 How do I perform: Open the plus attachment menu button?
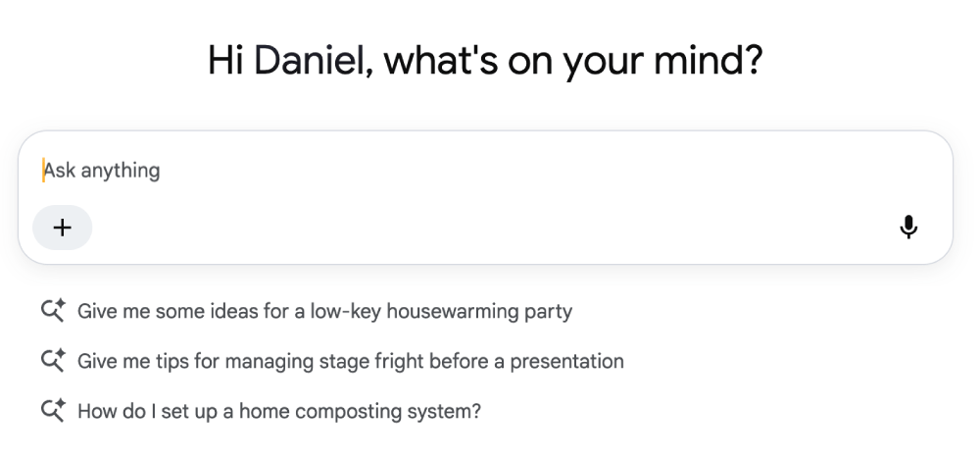tap(62, 228)
